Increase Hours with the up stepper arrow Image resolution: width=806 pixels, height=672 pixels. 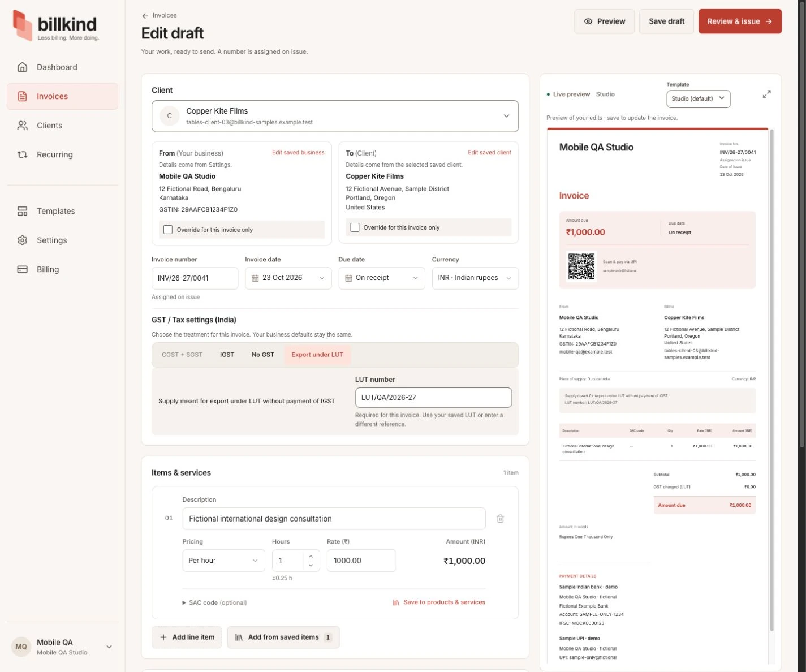pyautogui.click(x=311, y=556)
